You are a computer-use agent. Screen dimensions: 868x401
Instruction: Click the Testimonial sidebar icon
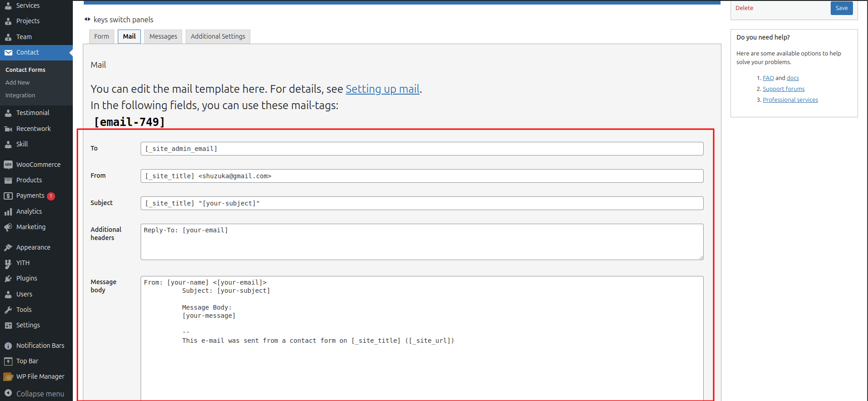8,113
